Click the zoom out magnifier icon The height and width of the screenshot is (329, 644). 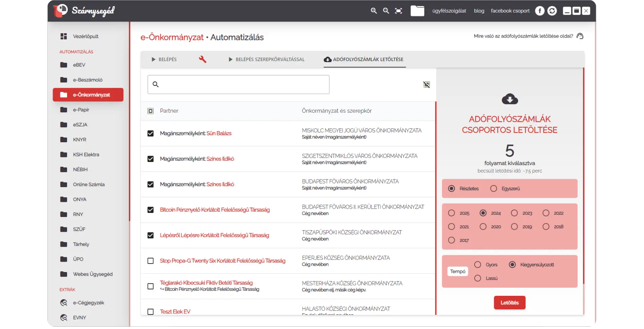tap(386, 11)
